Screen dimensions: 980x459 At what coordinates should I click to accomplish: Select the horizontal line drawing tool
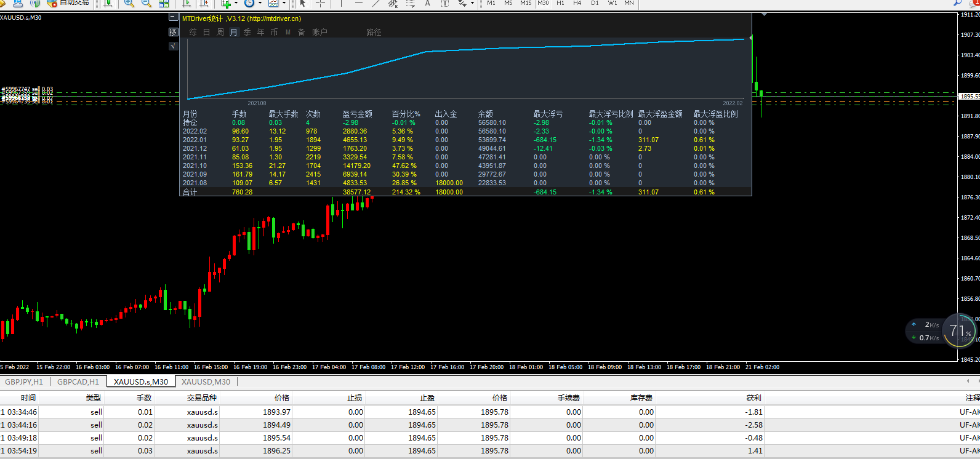359,3
